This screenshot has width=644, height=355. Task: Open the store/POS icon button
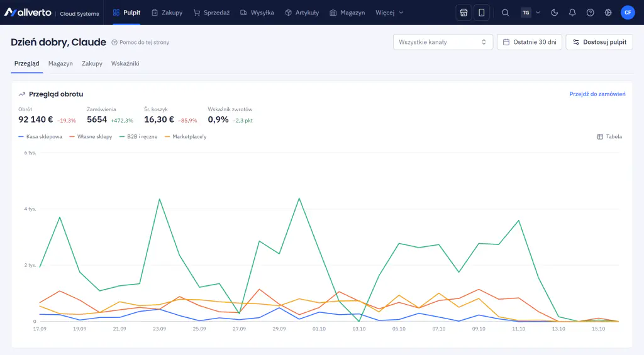[464, 13]
